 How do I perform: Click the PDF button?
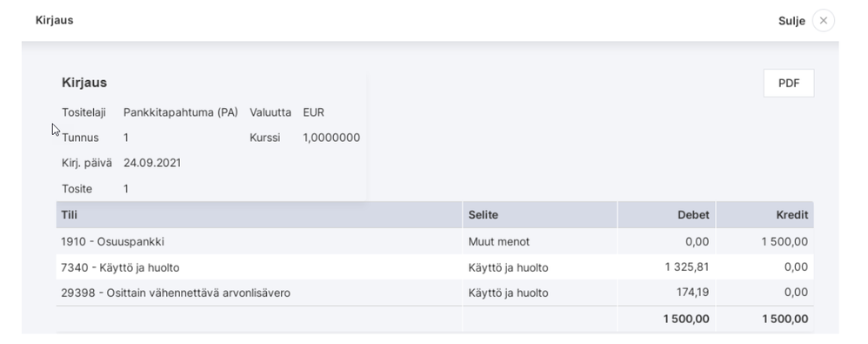click(788, 83)
